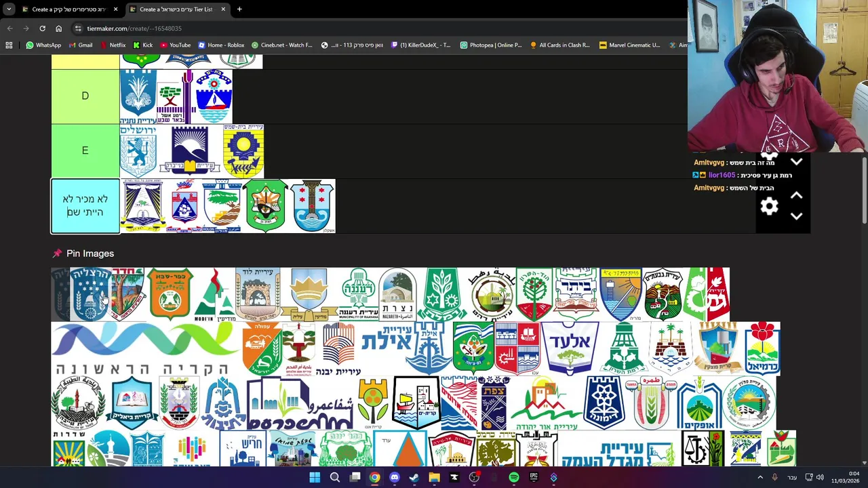Collapse chat overlay with top chevron

796,162
